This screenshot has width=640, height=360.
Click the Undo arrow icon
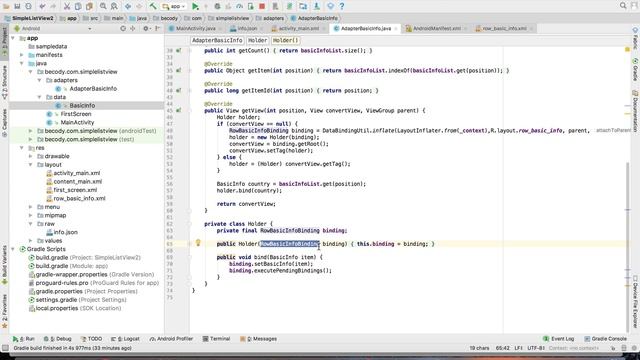(42, 6)
